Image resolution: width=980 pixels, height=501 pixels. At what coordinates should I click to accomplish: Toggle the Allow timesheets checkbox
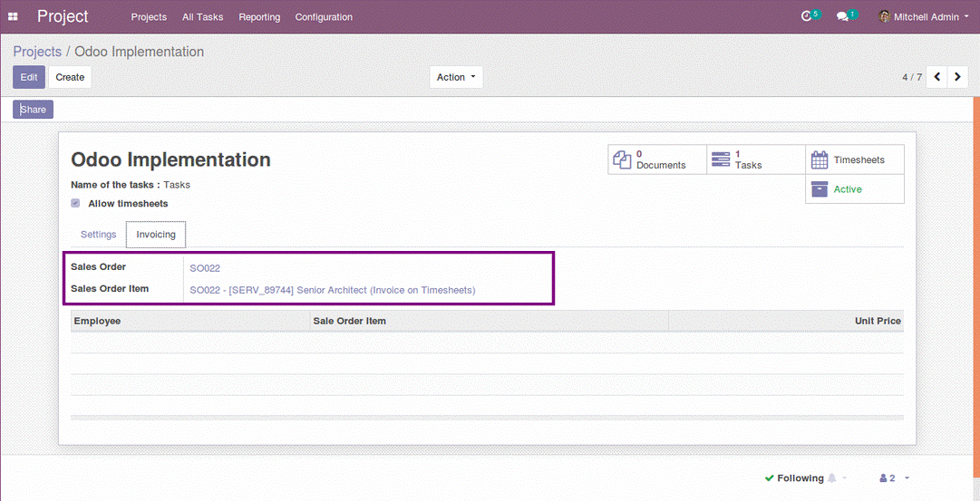(x=75, y=203)
